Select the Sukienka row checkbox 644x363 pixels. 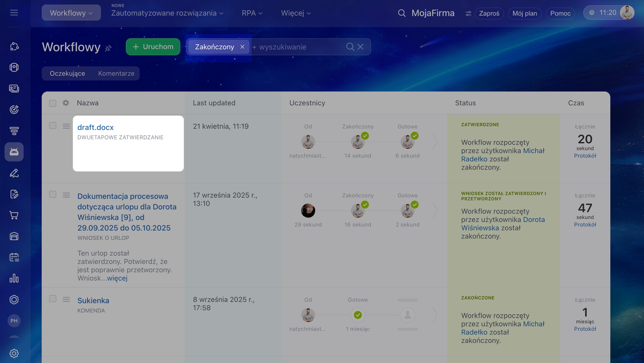pos(53,299)
